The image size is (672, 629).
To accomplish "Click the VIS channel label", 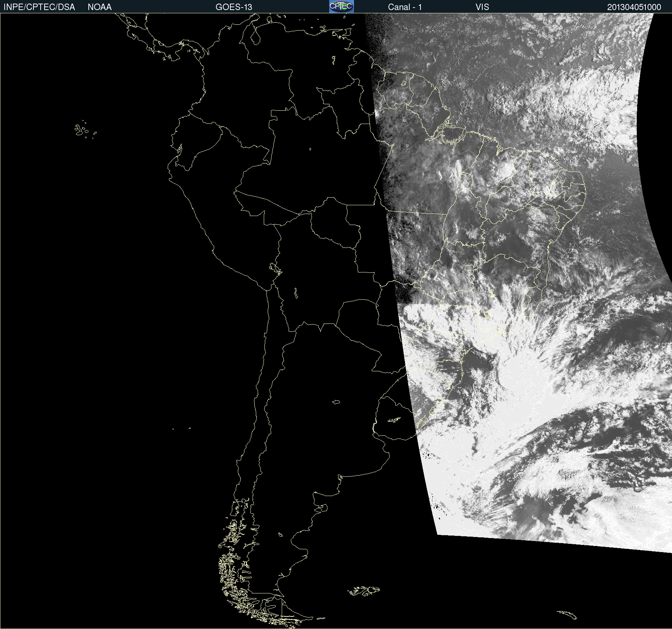I will [x=482, y=7].
